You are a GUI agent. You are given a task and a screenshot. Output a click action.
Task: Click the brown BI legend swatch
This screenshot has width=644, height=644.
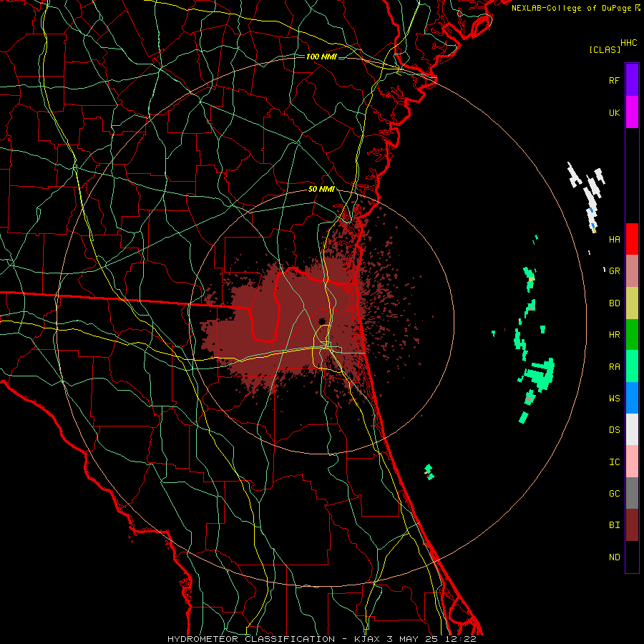[x=632, y=525]
